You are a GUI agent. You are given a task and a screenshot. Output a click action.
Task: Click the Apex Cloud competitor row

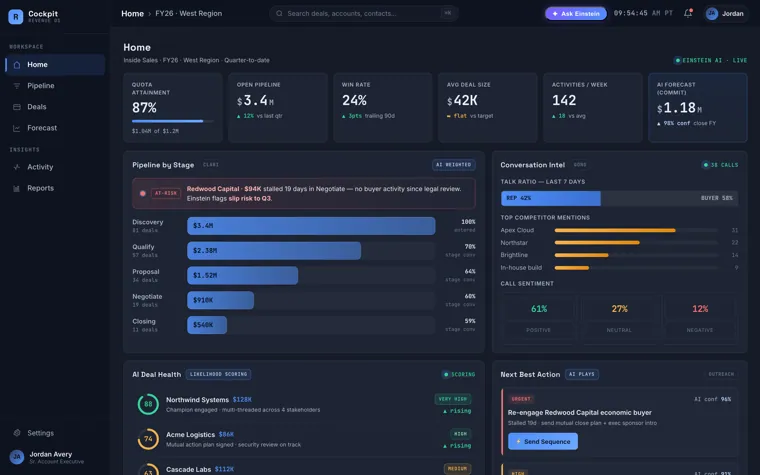pos(619,230)
